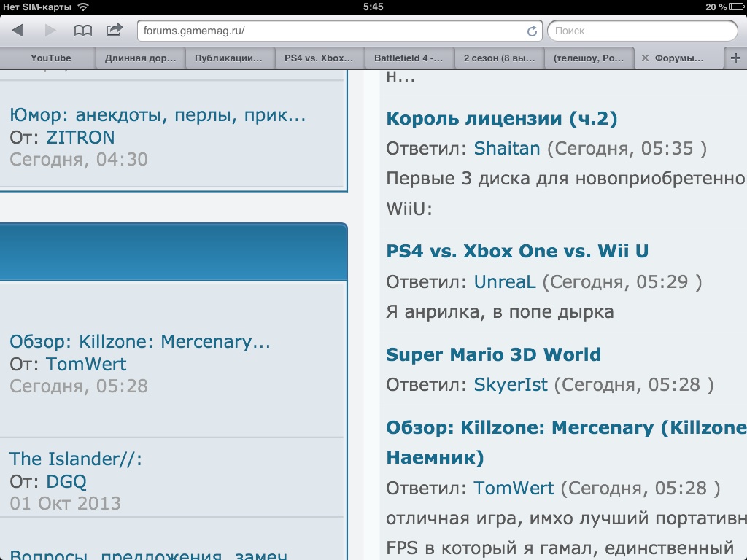This screenshot has height=560, width=747.
Task: Switch to the 2 сезон tab
Action: 499,58
